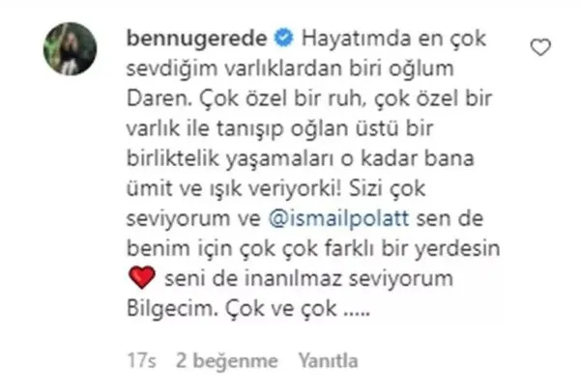The width and height of the screenshot is (580, 392).
Task: Click the bennugerede username
Action: point(197,39)
